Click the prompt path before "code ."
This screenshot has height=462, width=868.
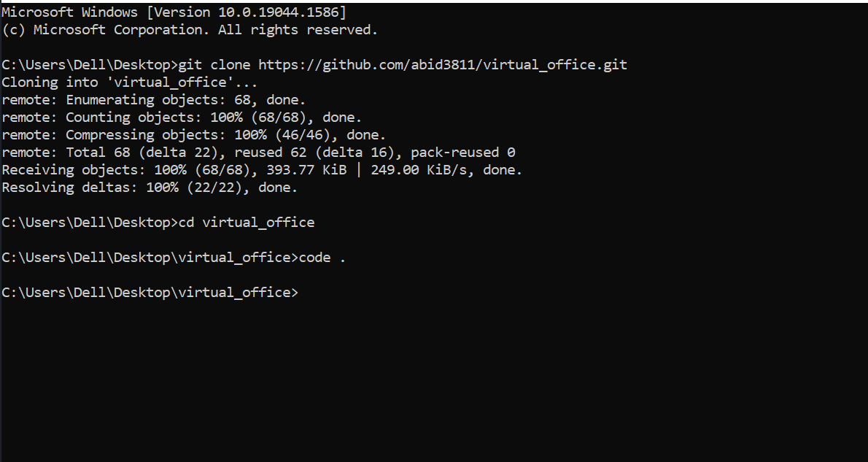click(x=150, y=258)
